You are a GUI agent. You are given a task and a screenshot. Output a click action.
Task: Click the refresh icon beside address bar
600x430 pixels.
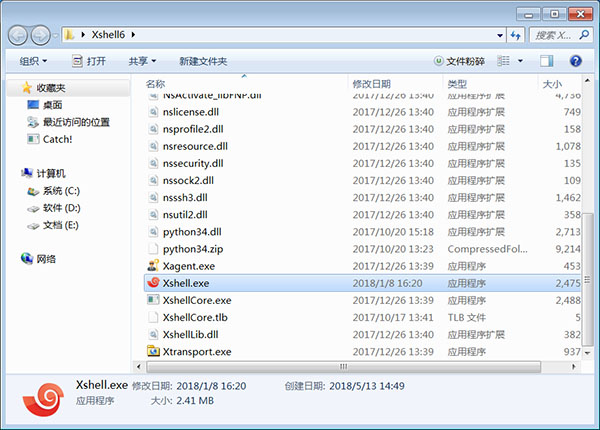coord(515,36)
